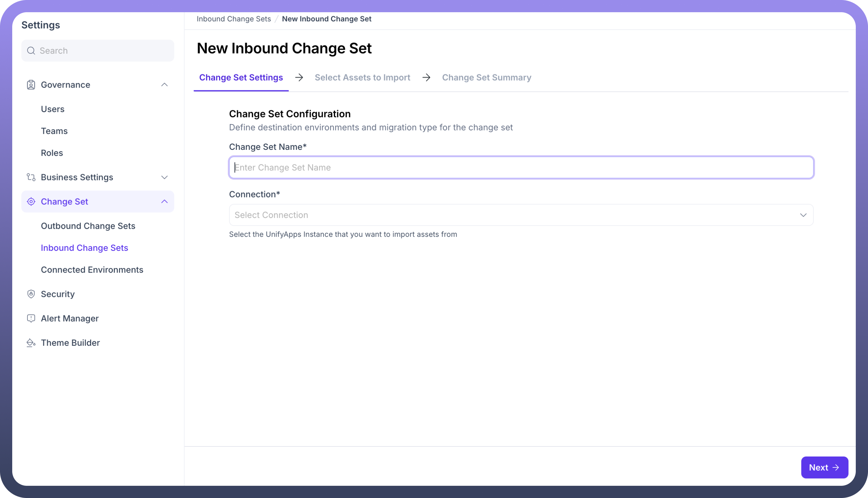
Task: Switch to Select Assets to Import step
Action: (x=362, y=78)
